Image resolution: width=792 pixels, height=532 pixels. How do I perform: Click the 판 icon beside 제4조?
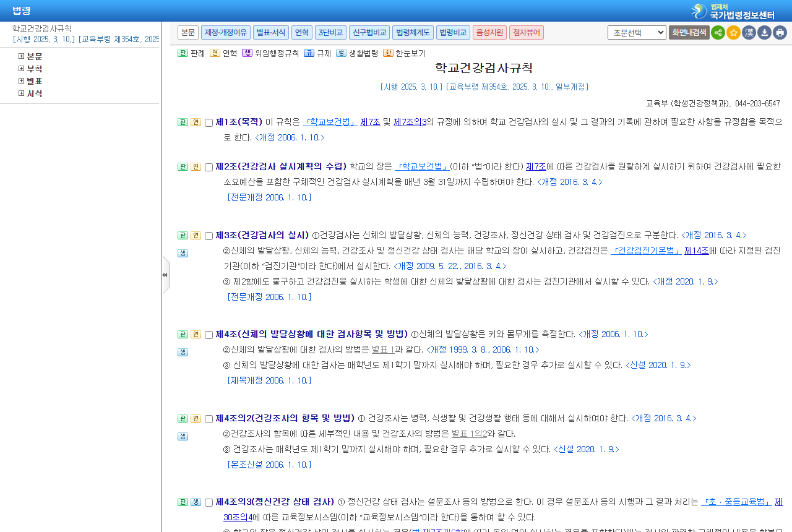(x=183, y=334)
